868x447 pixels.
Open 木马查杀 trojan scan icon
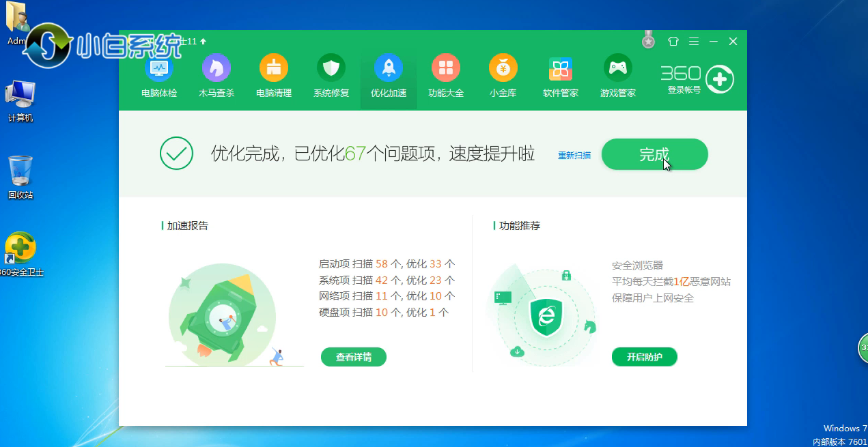(216, 68)
